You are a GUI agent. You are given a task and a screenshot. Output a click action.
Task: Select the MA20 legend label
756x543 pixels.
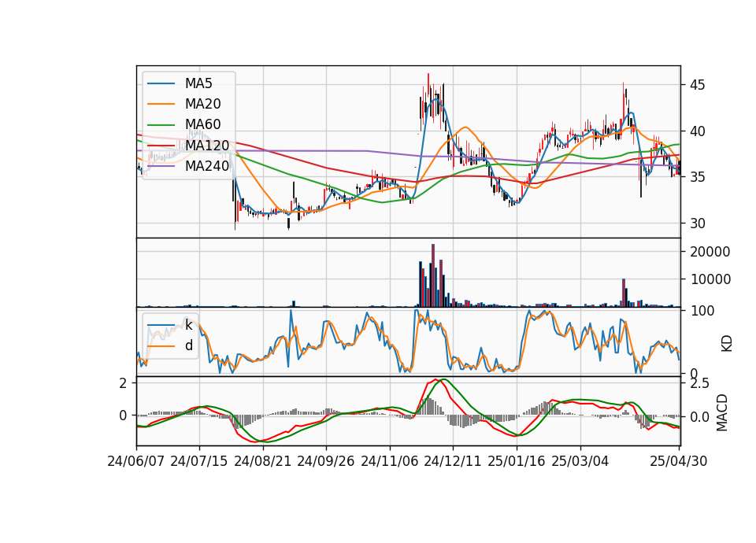tap(202, 104)
